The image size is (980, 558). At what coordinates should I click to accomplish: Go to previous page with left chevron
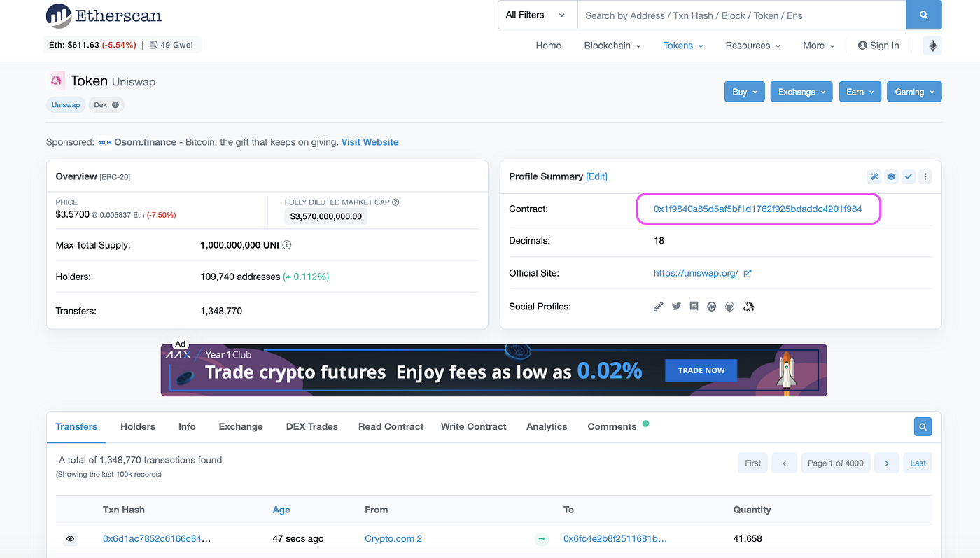click(x=785, y=463)
